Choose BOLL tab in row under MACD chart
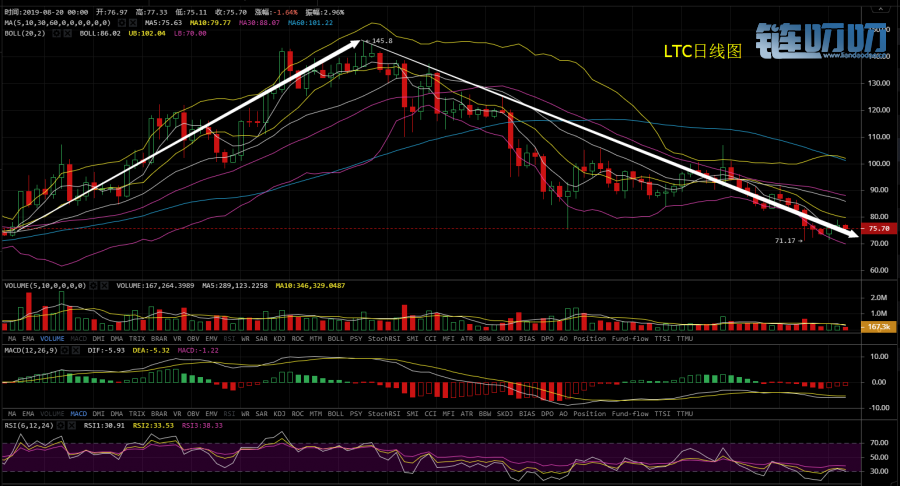This screenshot has width=900, height=486. pos(336,413)
